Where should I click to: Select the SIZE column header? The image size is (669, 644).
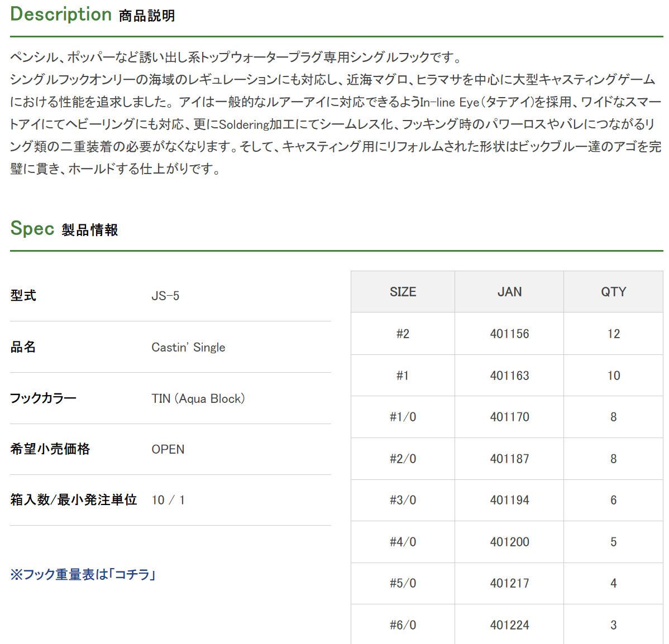point(403,292)
